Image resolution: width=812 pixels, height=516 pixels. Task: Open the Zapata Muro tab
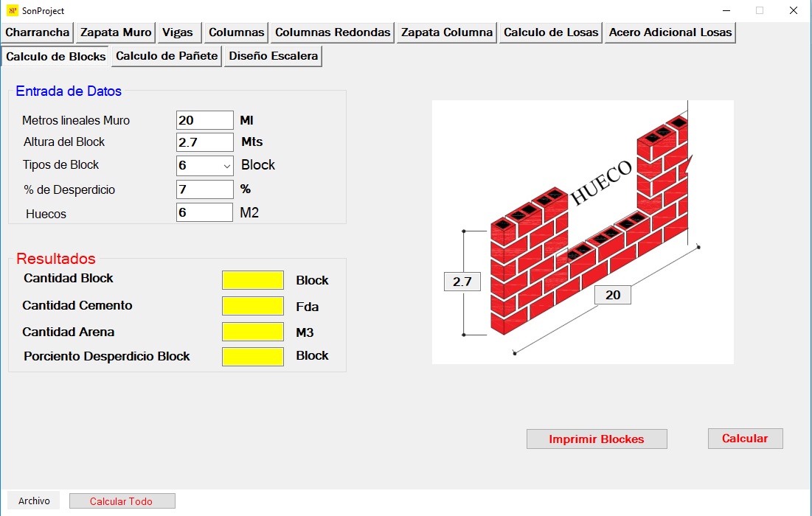(x=115, y=32)
